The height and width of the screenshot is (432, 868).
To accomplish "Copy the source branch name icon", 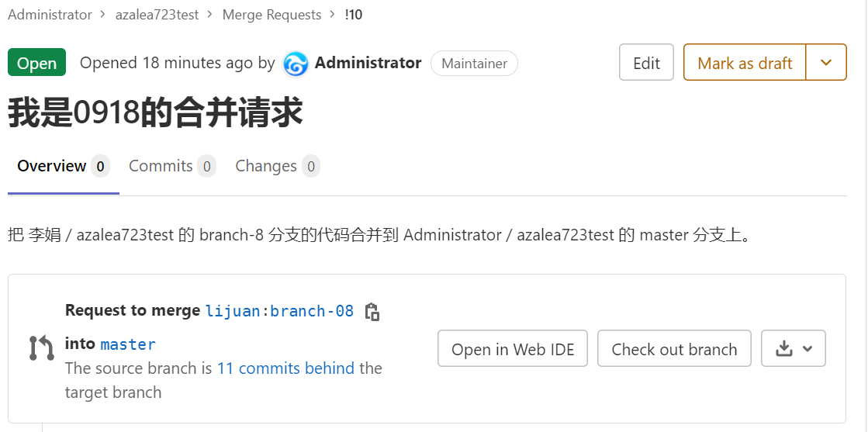I will coord(372,312).
